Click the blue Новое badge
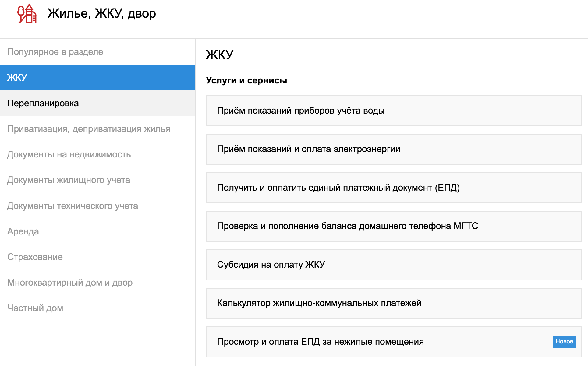The width and height of the screenshot is (588, 366). tap(564, 342)
